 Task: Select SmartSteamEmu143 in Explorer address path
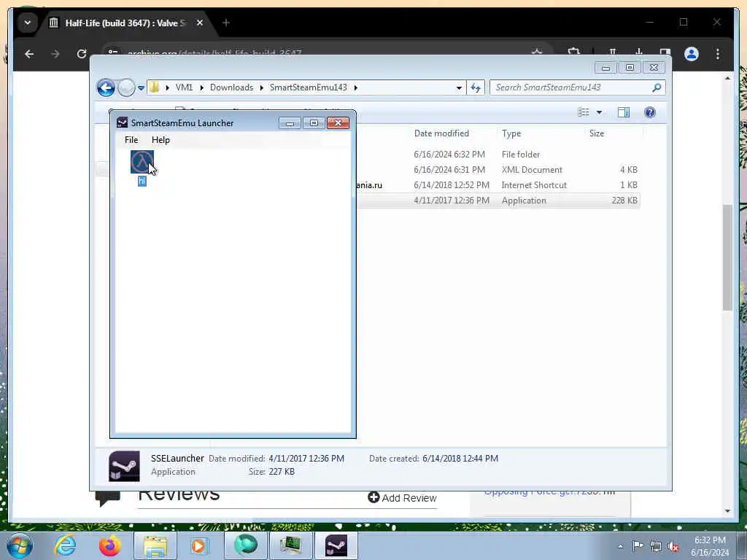click(309, 87)
